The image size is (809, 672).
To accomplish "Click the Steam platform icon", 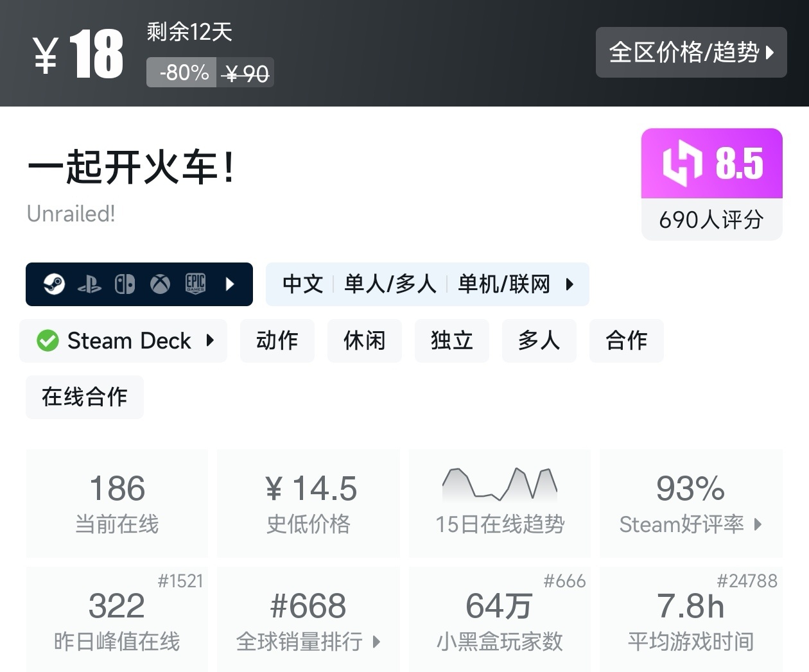I will (x=55, y=284).
